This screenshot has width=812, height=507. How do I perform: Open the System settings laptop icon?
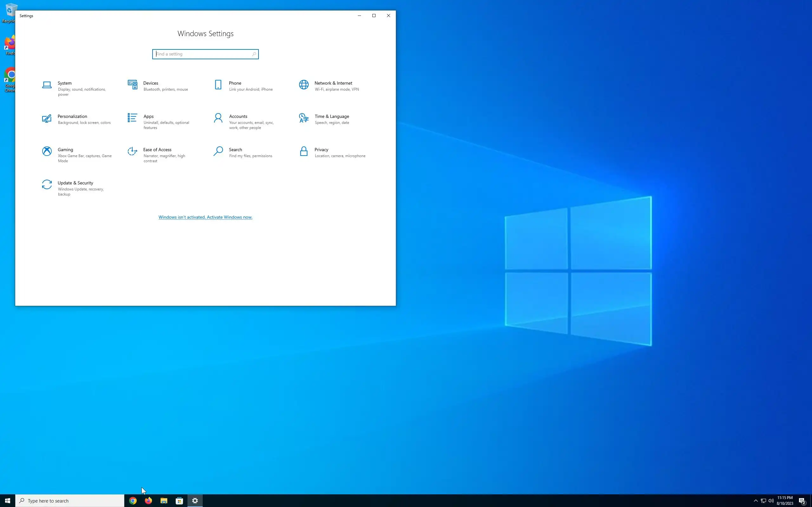point(47,85)
